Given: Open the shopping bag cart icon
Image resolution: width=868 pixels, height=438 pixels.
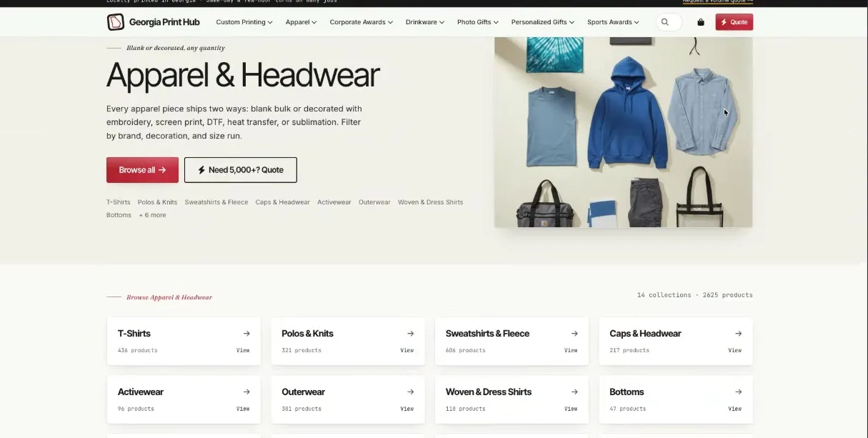Looking at the screenshot, I should point(701,22).
